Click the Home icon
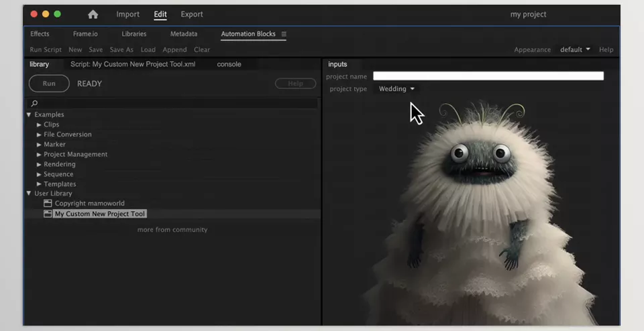644x331 pixels. (x=93, y=15)
